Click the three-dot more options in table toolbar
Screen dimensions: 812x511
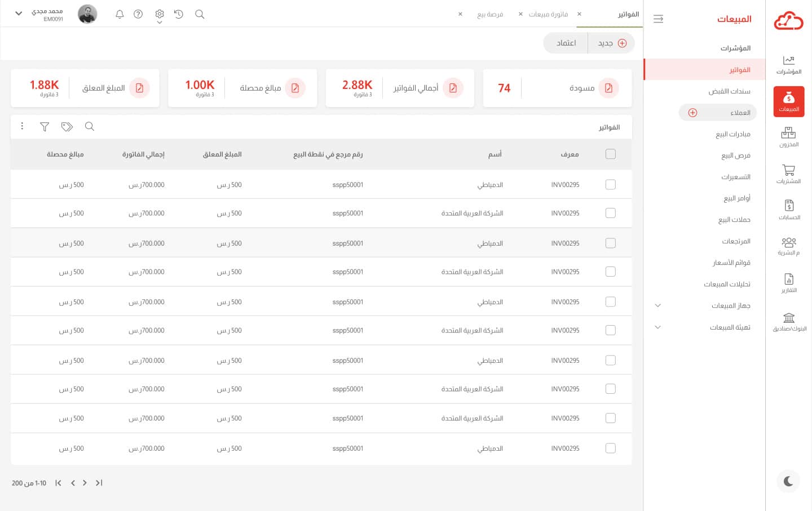click(22, 126)
